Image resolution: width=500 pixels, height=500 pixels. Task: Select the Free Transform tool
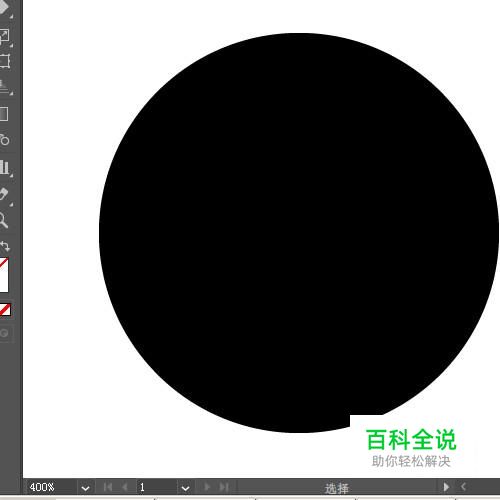(4, 61)
